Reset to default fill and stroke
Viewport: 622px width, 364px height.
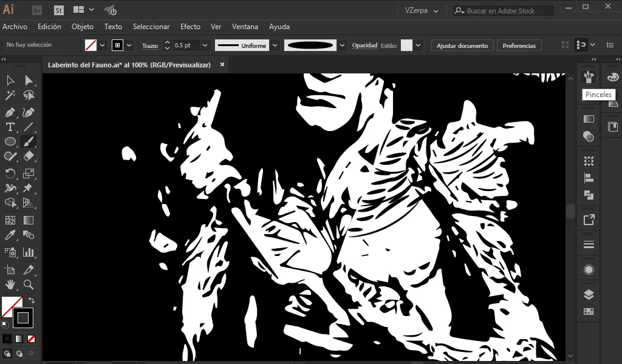coord(5,325)
